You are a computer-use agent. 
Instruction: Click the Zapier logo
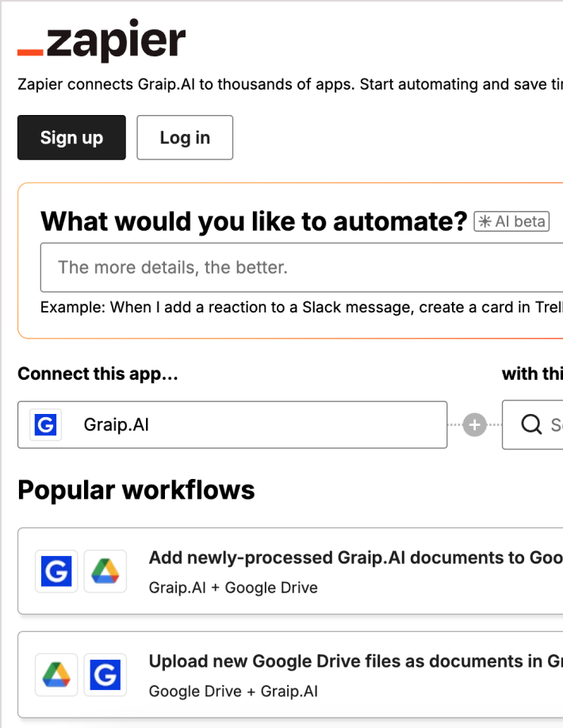tap(101, 38)
